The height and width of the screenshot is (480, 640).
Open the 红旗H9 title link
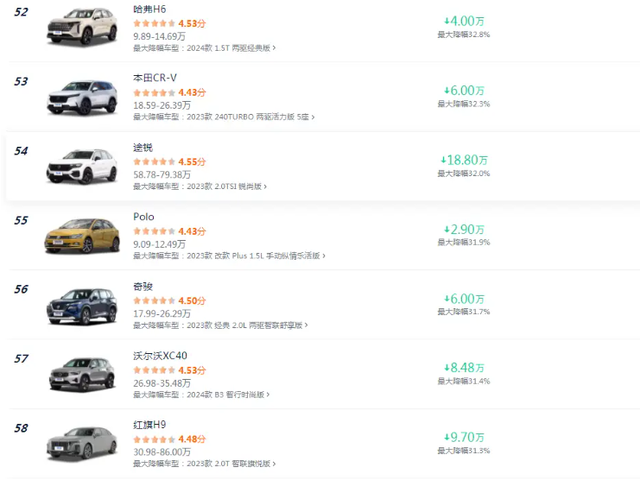[149, 425]
